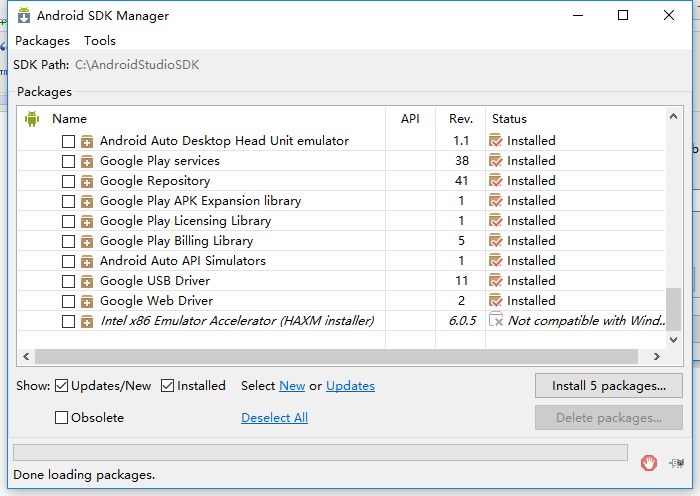Select the Intel x86 Emulator Accelerator row name

[x=237, y=321]
